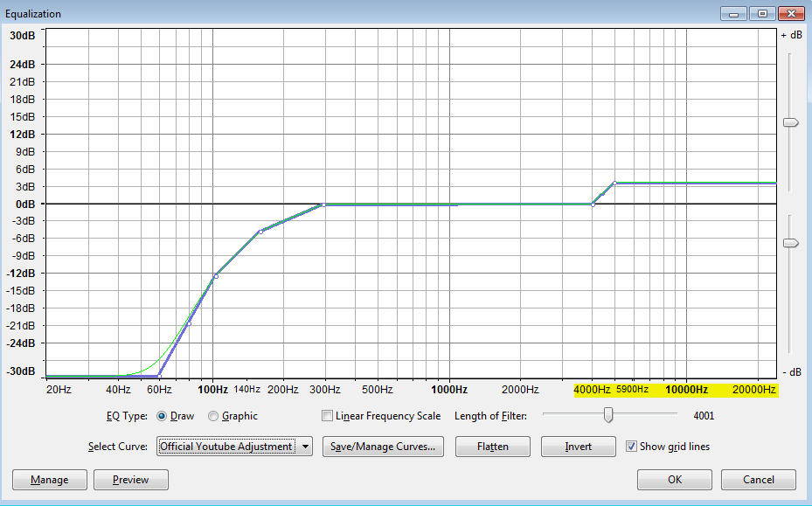Click the Save/Manage Curves button
Viewport: 812px width, 506px height.
(383, 447)
